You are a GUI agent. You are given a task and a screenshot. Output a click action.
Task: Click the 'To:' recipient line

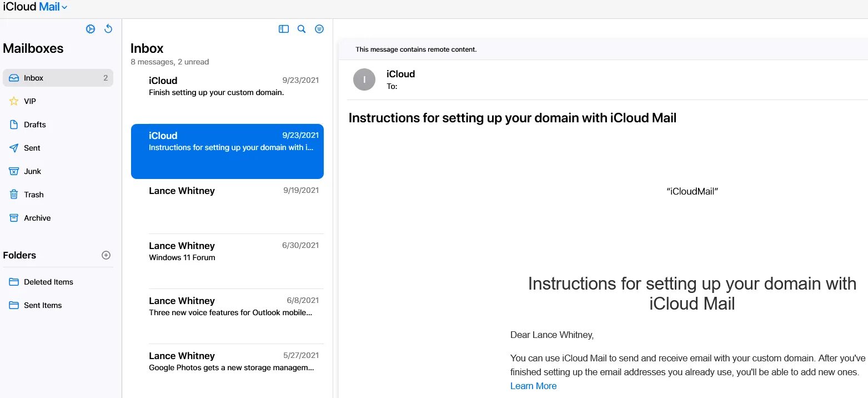(392, 86)
